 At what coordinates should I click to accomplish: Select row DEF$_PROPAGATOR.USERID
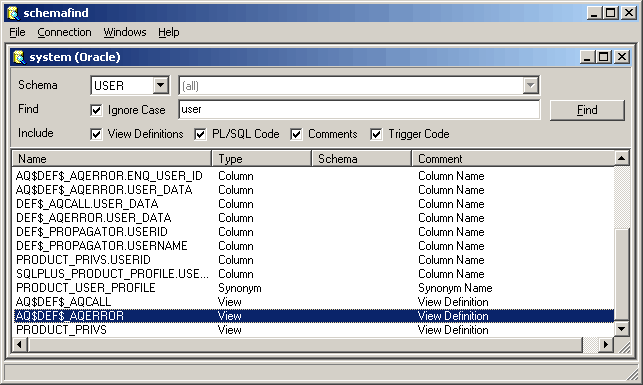click(313, 232)
